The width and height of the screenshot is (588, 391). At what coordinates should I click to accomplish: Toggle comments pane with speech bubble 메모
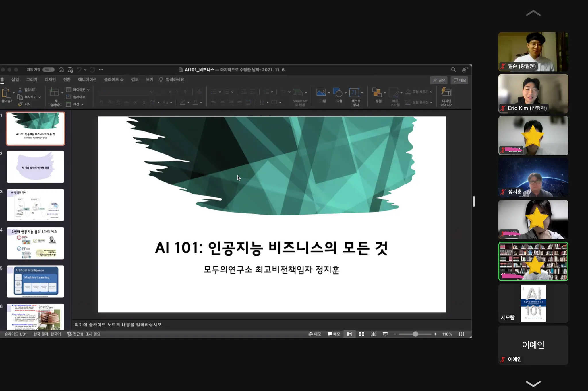click(x=334, y=334)
